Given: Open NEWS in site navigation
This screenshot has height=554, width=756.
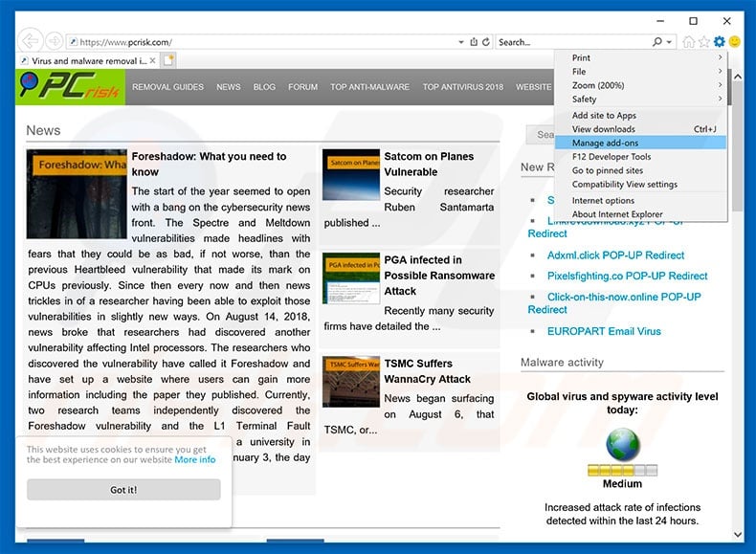Looking at the screenshot, I should pyautogui.click(x=228, y=87).
